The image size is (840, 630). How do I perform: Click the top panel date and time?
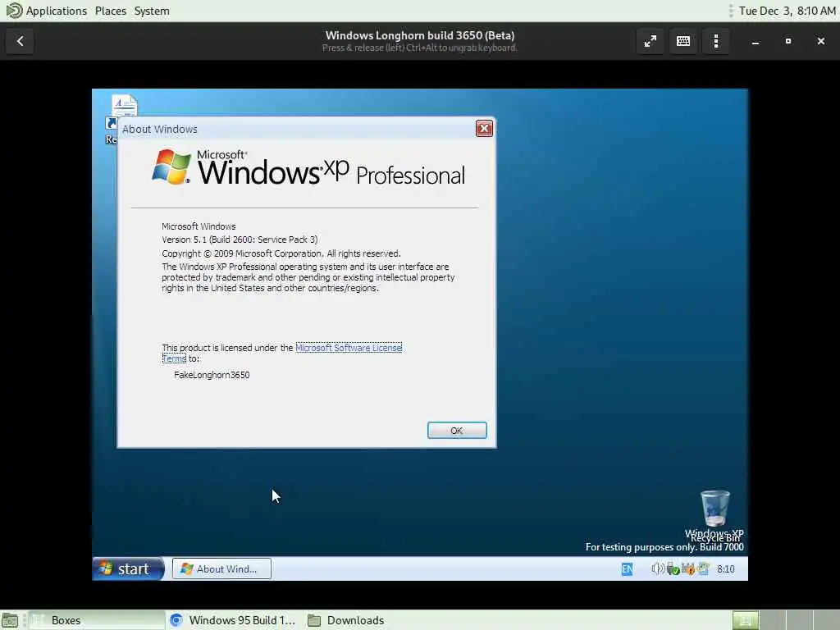[787, 11]
